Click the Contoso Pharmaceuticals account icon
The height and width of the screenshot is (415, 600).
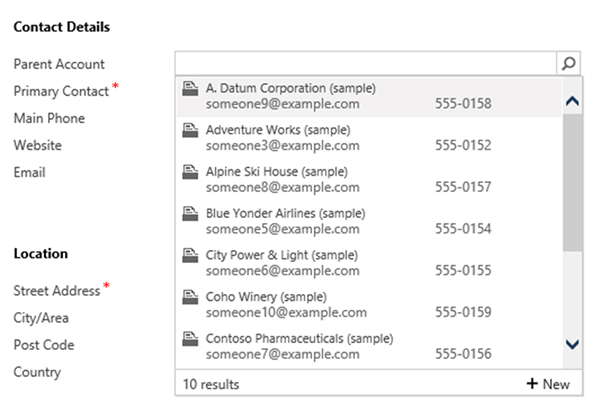(189, 340)
